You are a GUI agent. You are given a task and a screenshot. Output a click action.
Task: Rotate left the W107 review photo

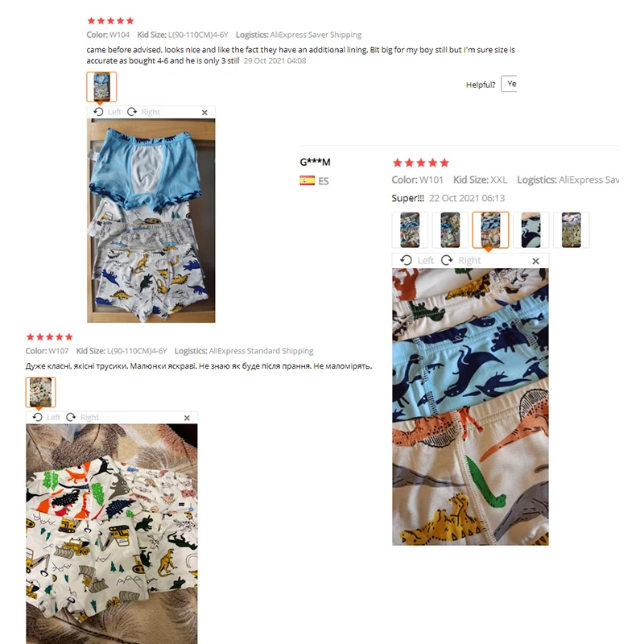tap(47, 417)
